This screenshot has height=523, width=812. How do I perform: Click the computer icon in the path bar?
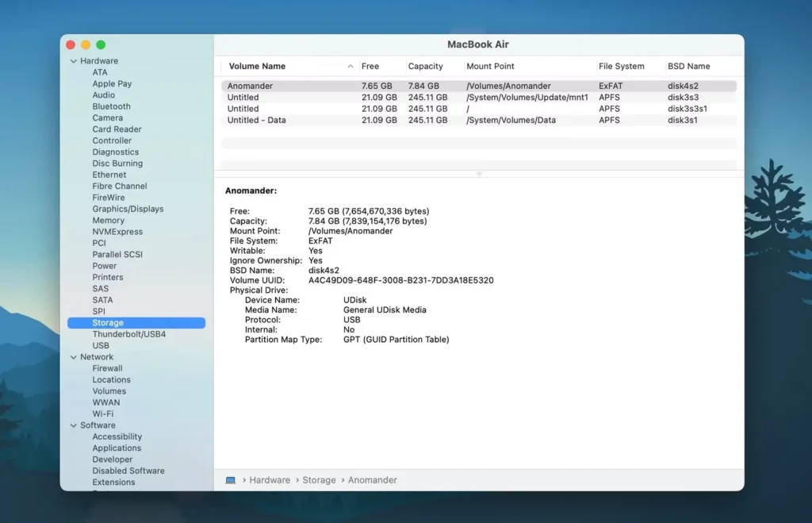click(231, 480)
